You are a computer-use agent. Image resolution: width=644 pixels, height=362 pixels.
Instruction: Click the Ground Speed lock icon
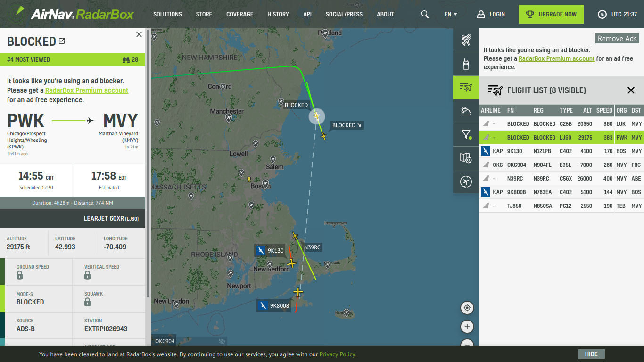click(20, 275)
